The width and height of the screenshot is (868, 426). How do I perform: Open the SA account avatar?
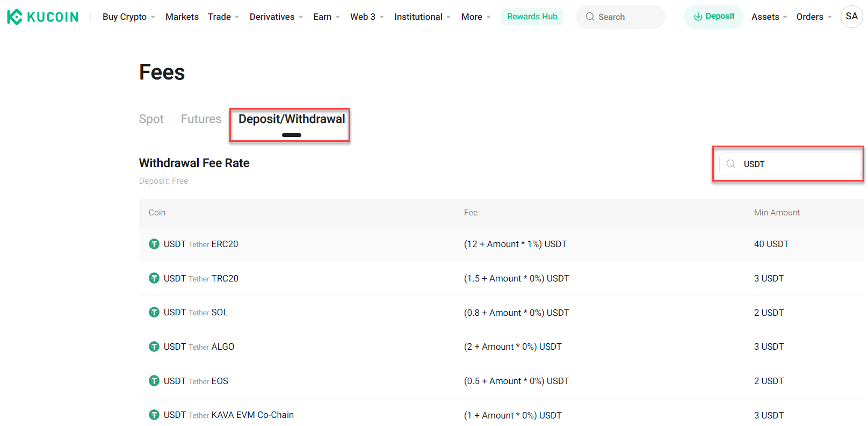pyautogui.click(x=851, y=17)
